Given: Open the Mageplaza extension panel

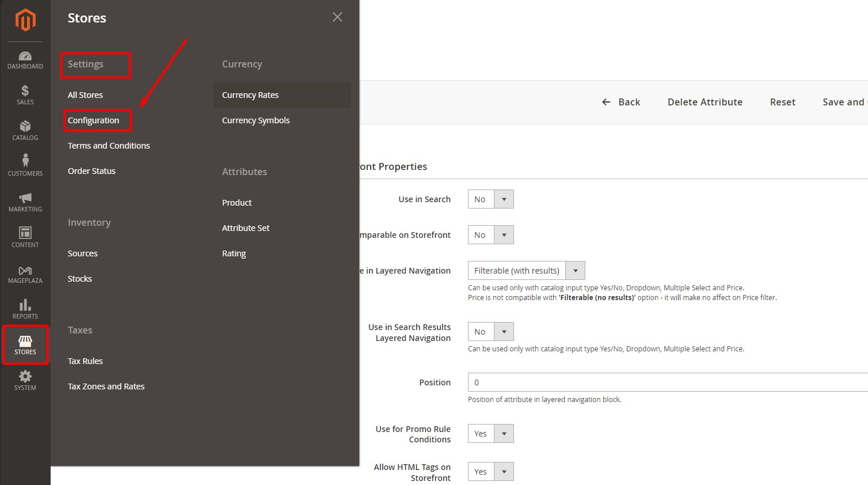Looking at the screenshot, I should click(25, 272).
